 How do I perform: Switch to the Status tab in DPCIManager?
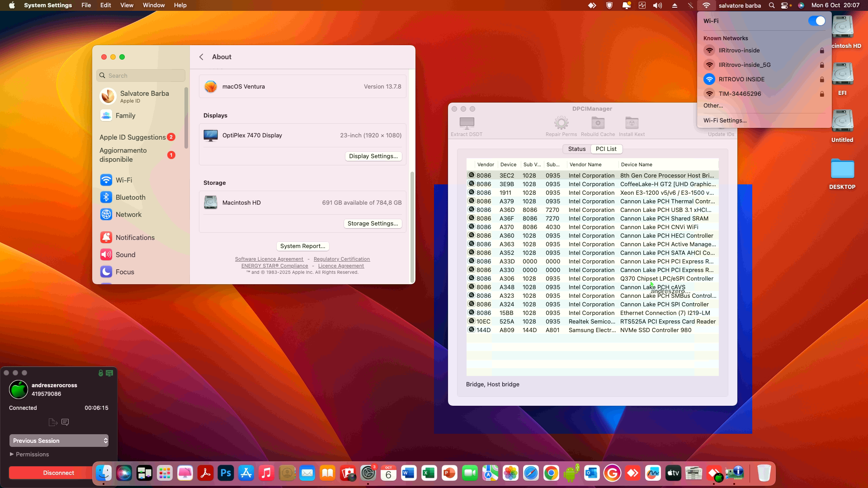pyautogui.click(x=576, y=149)
